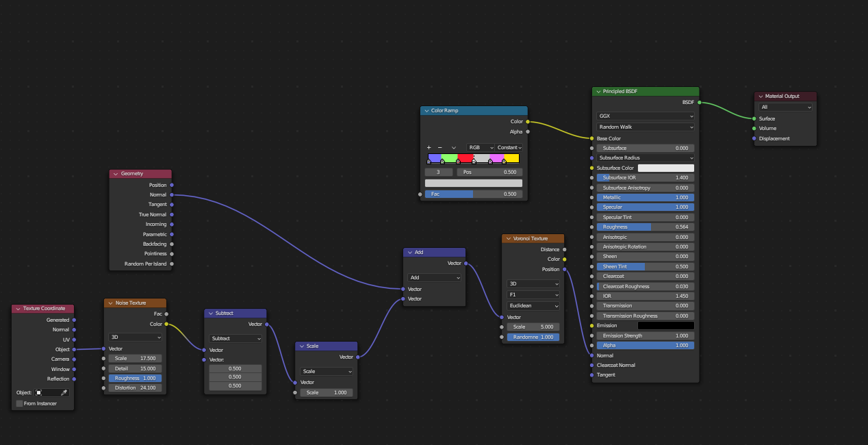Click the Emission Strength 1.000 field
Screen dimensions: 868x445
pyautogui.click(x=646, y=335)
